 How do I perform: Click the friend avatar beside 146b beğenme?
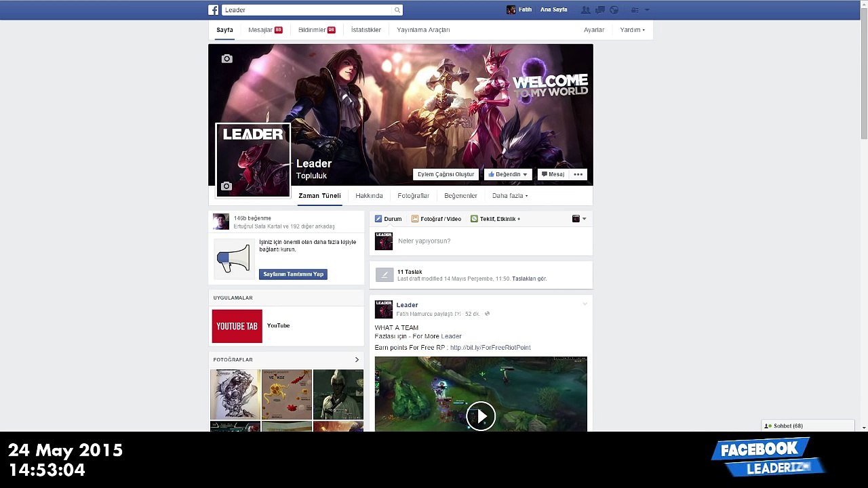tap(221, 222)
